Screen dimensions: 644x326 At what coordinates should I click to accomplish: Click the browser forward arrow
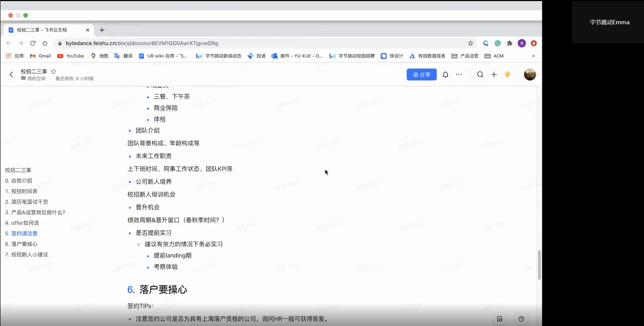21,43
